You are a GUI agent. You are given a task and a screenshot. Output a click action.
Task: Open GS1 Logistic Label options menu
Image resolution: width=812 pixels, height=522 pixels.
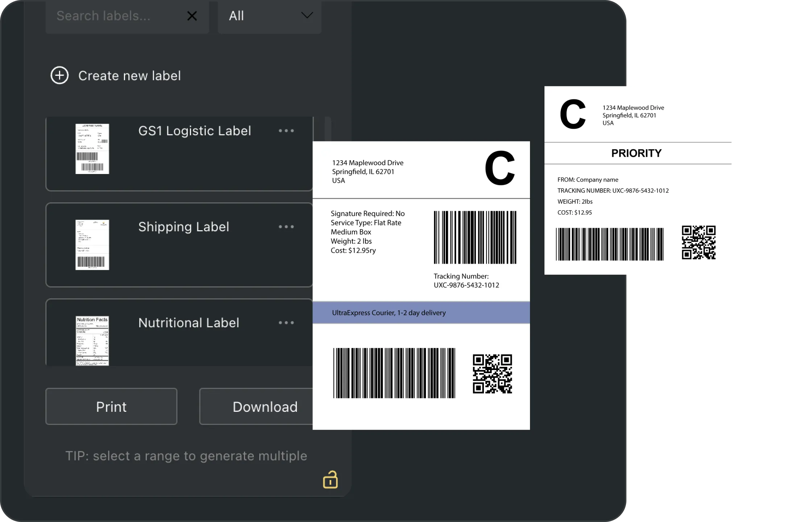click(286, 131)
